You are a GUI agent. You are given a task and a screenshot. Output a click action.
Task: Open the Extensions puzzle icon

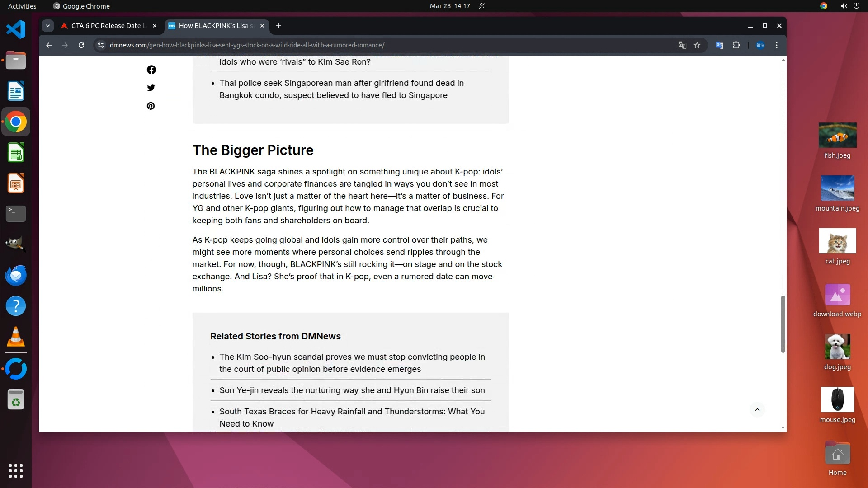point(736,45)
